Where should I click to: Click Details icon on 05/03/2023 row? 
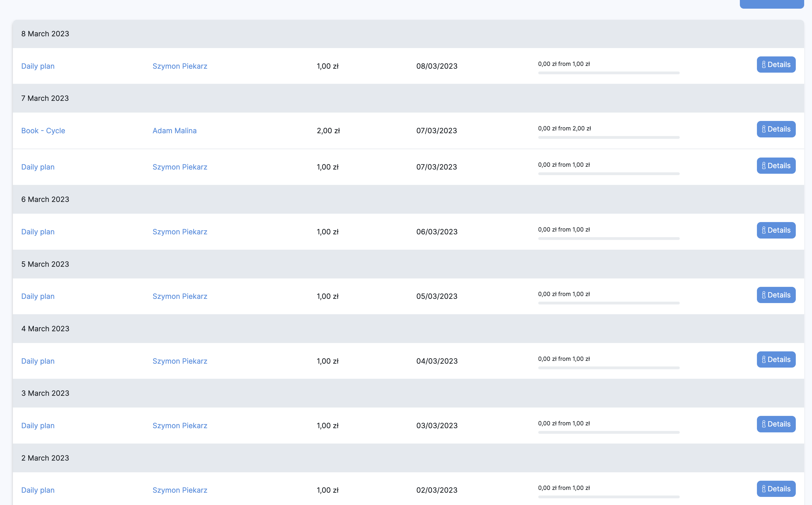(764, 295)
